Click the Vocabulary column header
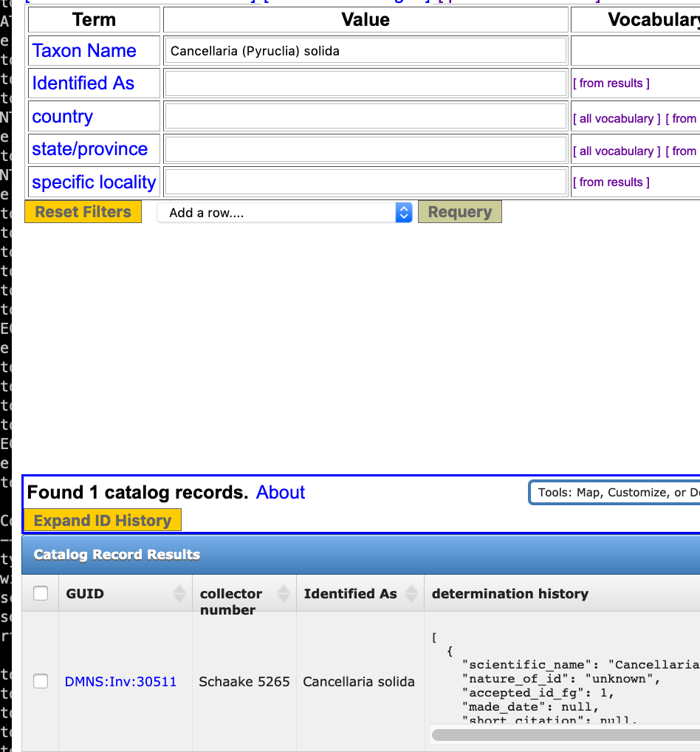 pos(636,20)
